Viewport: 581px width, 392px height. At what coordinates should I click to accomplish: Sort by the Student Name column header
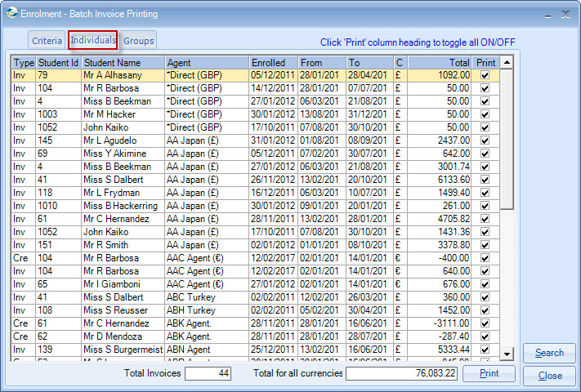point(123,62)
